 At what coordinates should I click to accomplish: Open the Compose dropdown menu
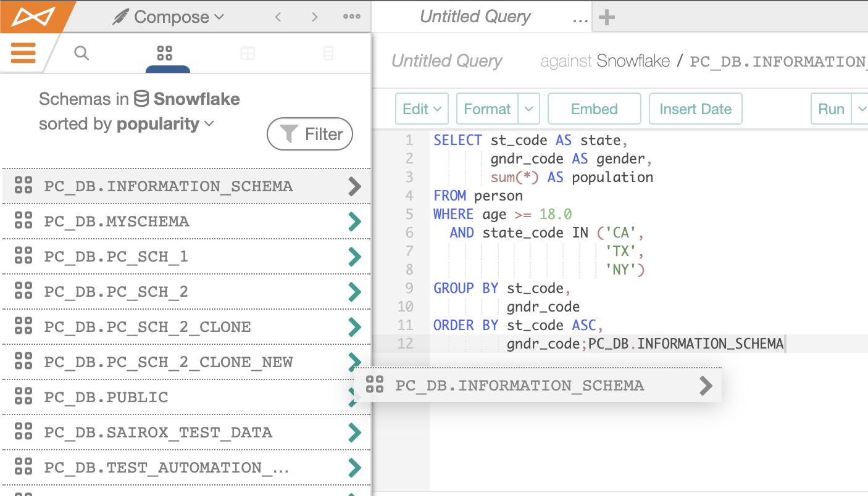(x=168, y=17)
